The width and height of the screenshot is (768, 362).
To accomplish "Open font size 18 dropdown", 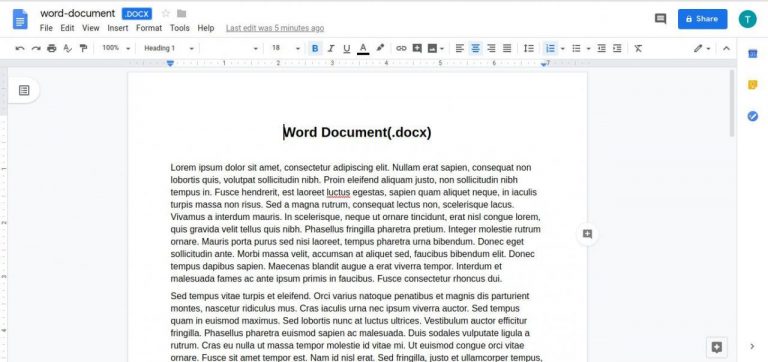I will pos(286,48).
